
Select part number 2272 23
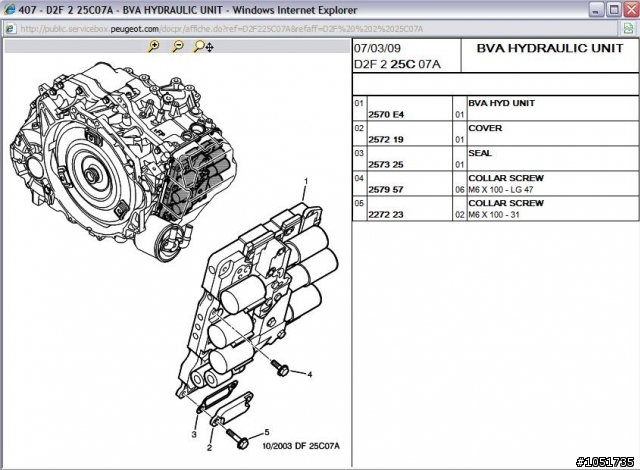386,215
